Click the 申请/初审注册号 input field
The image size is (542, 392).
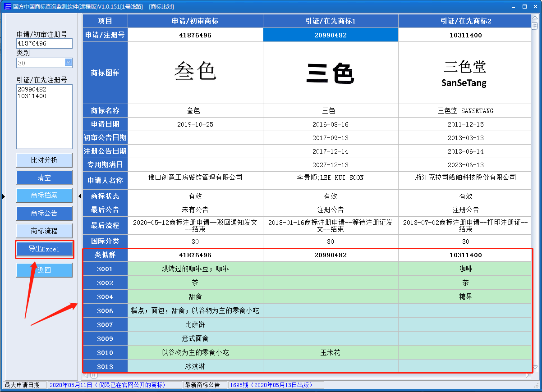[x=44, y=43]
